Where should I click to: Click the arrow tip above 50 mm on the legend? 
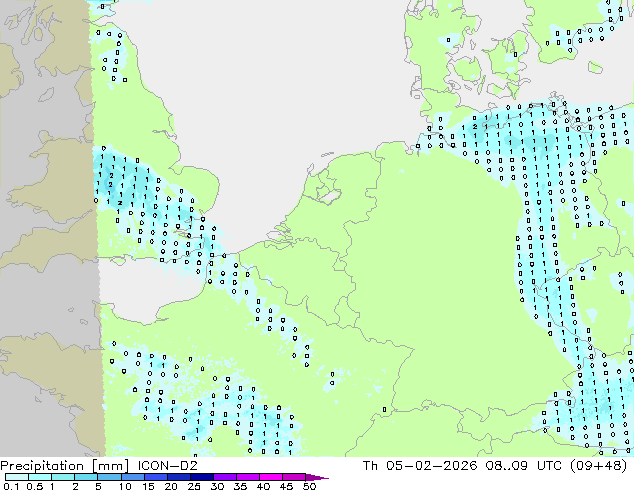pos(317,477)
